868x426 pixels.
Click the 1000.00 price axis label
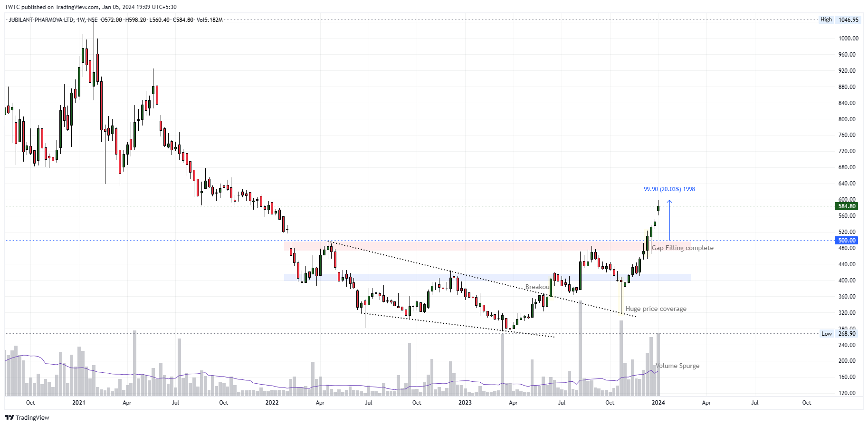click(848, 39)
